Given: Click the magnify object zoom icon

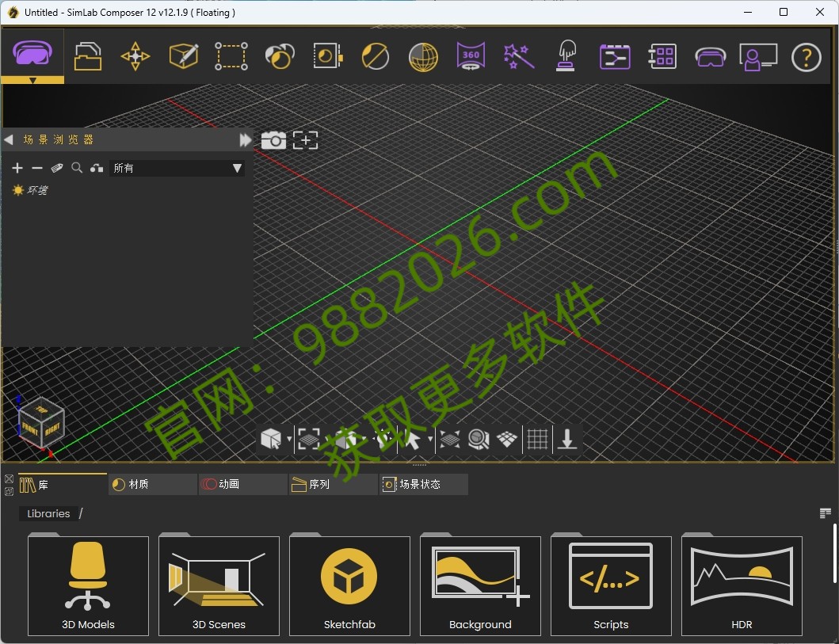Looking at the screenshot, I should point(479,440).
